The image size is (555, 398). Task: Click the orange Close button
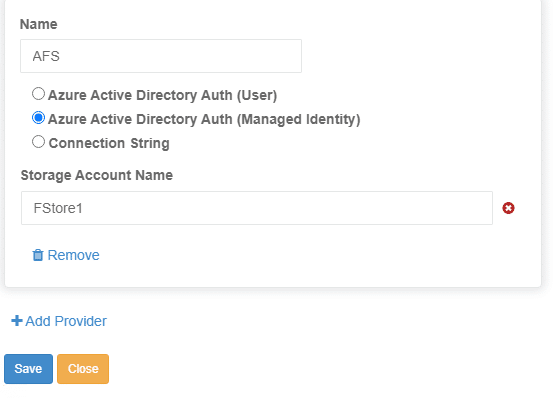pos(83,369)
